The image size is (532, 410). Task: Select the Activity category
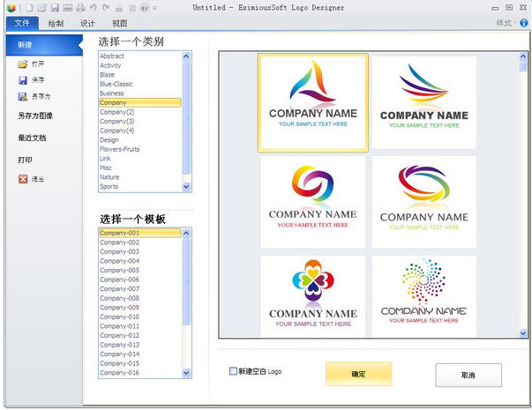[140, 65]
